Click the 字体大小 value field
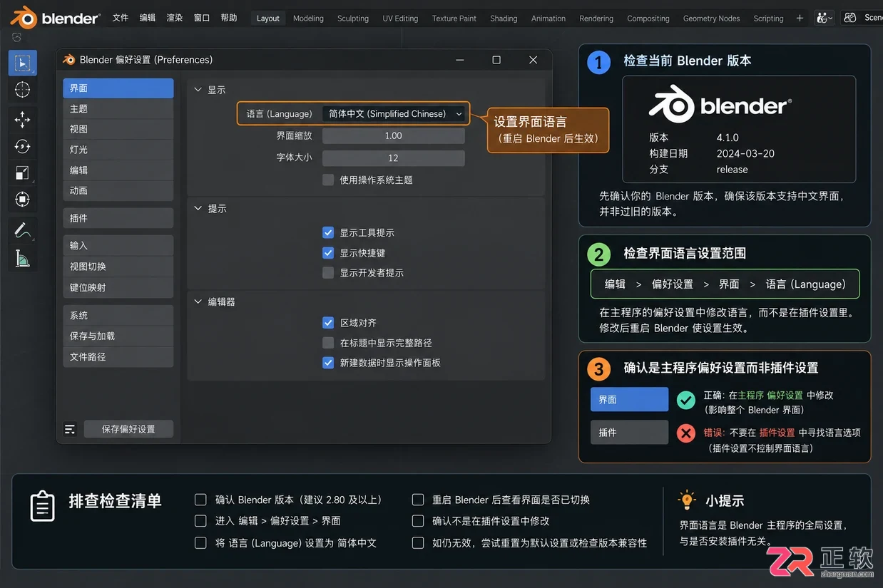This screenshot has height=588, width=883. pos(394,158)
